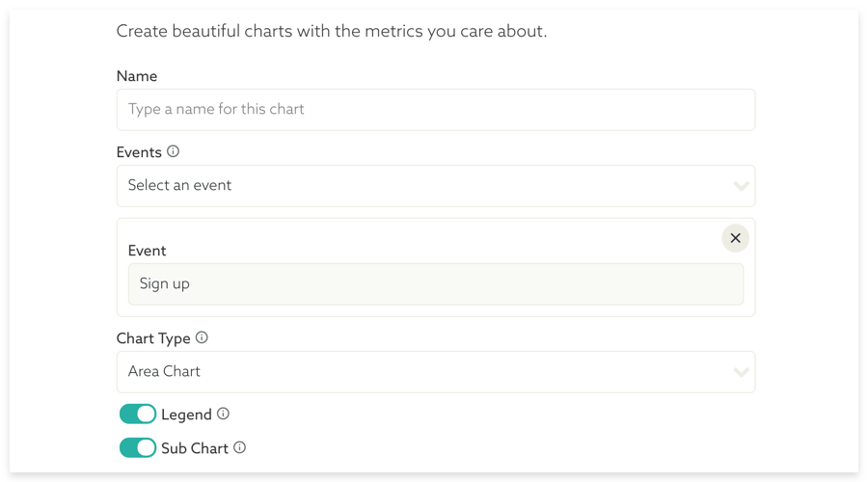
Task: Remove the Sign up event with X
Action: coord(735,238)
